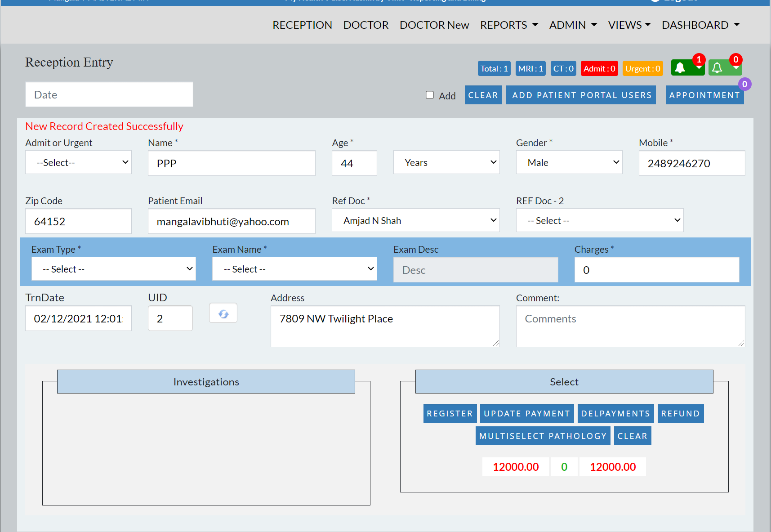Expand the ADMIN menu
This screenshot has height=532, width=771.
pos(573,25)
